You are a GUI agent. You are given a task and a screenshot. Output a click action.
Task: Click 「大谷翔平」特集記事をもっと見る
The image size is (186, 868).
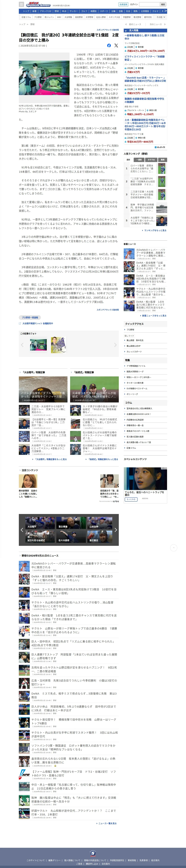point(51,459)
